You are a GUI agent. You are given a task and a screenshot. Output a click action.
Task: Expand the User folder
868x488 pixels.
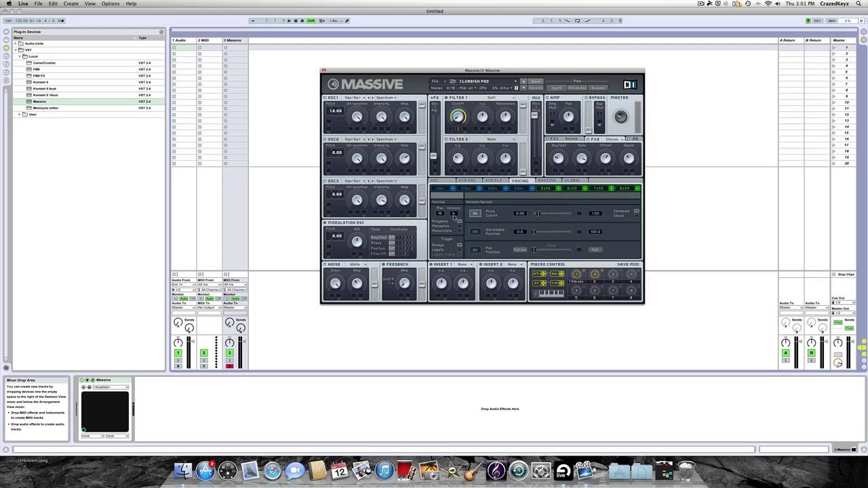(x=20, y=114)
